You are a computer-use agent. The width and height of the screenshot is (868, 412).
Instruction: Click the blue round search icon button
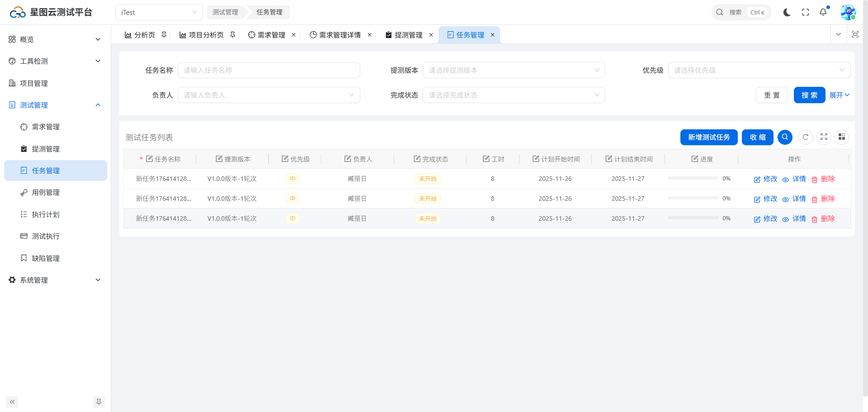click(785, 137)
